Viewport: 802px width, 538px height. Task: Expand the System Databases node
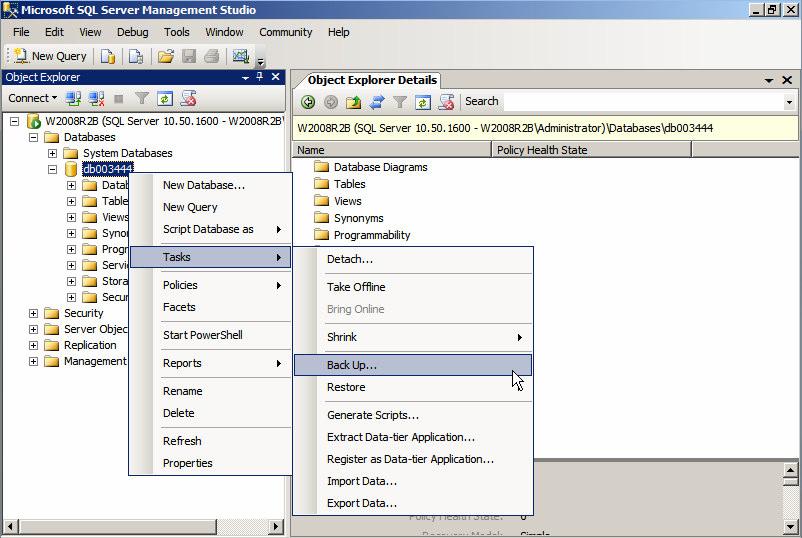52,153
